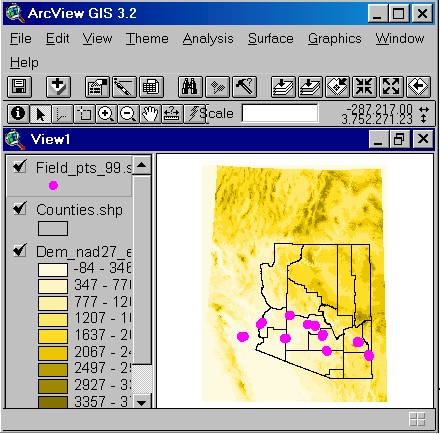Viewport: 440px width, 434px height.
Task: Toggle Dem_nad27 theme visibility checkbox
Action: coord(20,250)
